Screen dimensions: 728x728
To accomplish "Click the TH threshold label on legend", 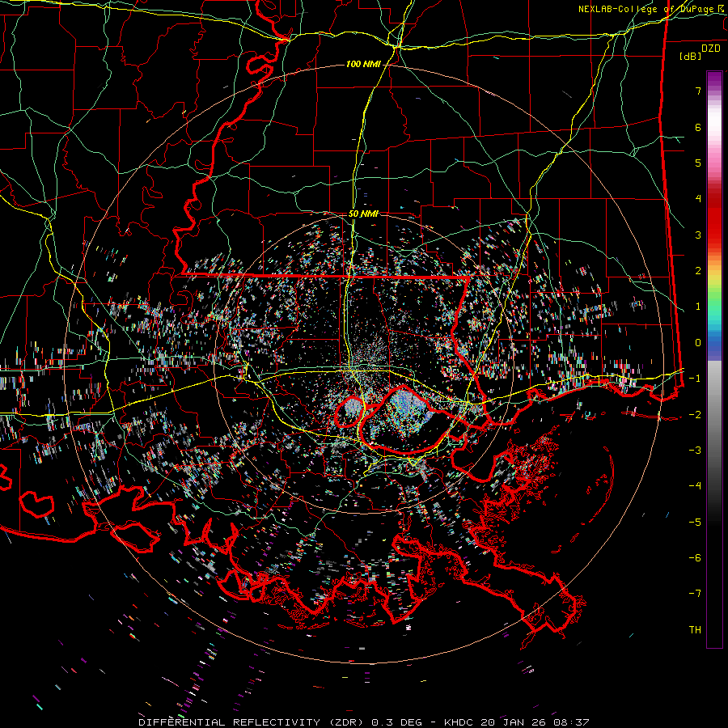I will (x=695, y=630).
